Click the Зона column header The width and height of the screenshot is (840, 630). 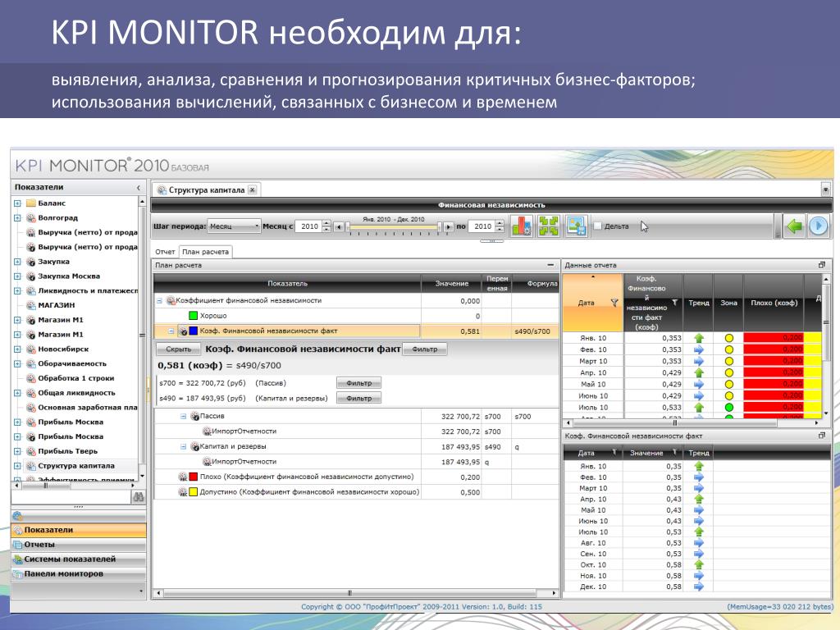[728, 303]
